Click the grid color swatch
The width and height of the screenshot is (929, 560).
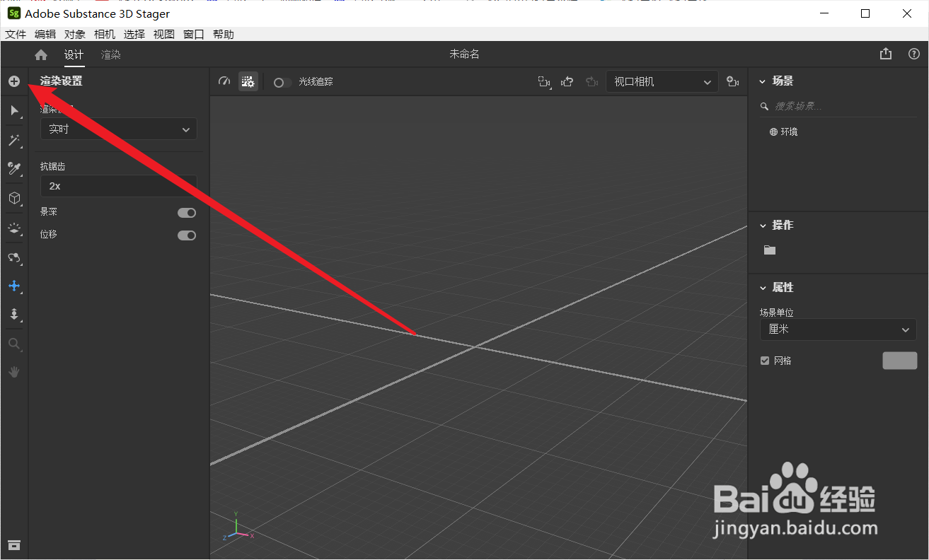(900, 361)
